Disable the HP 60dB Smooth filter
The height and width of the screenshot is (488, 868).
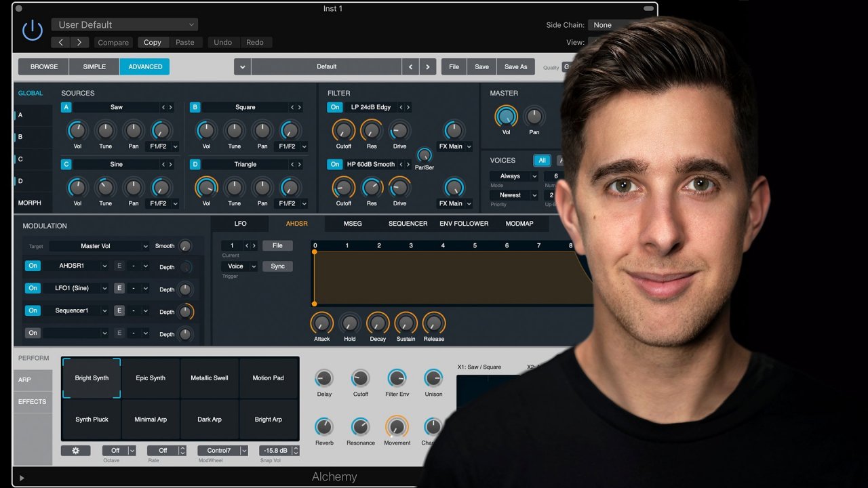(334, 164)
